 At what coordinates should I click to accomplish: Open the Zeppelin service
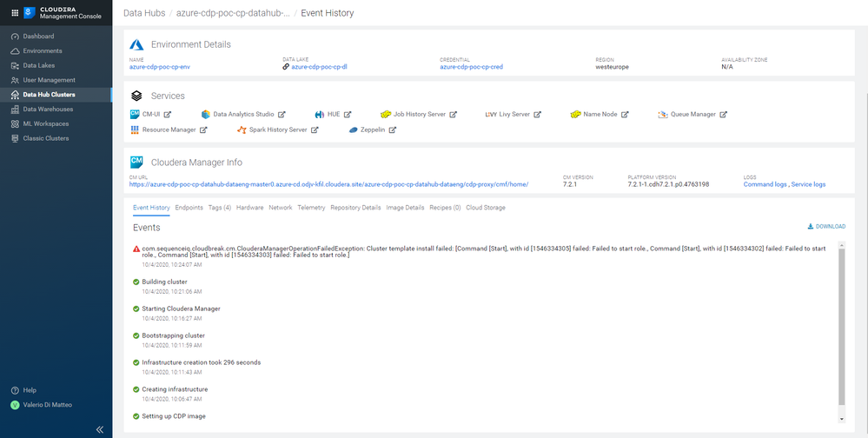[x=374, y=130]
